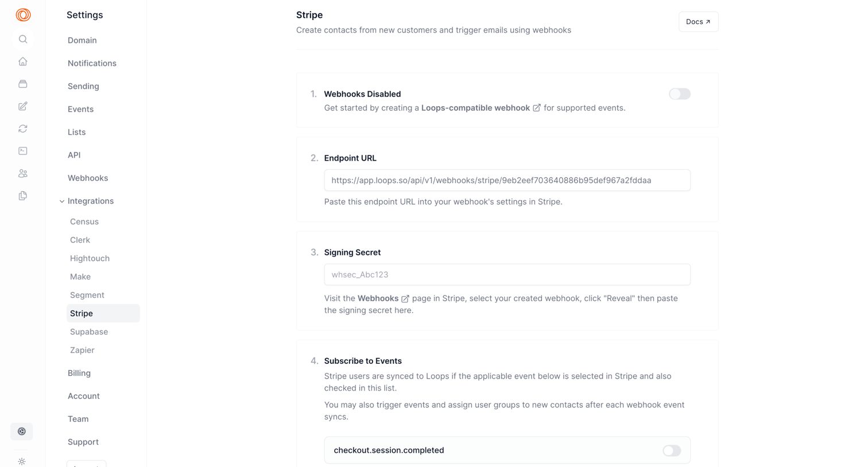Screen dimensions: 868x467
Task: Toggle checkout.session.completed event on
Action: [672, 450]
